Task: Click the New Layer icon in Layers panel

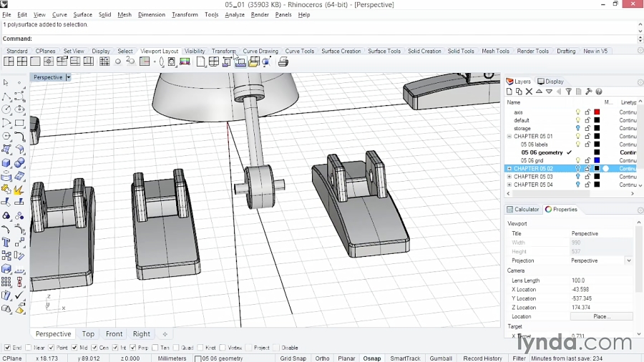Action: [x=509, y=92]
